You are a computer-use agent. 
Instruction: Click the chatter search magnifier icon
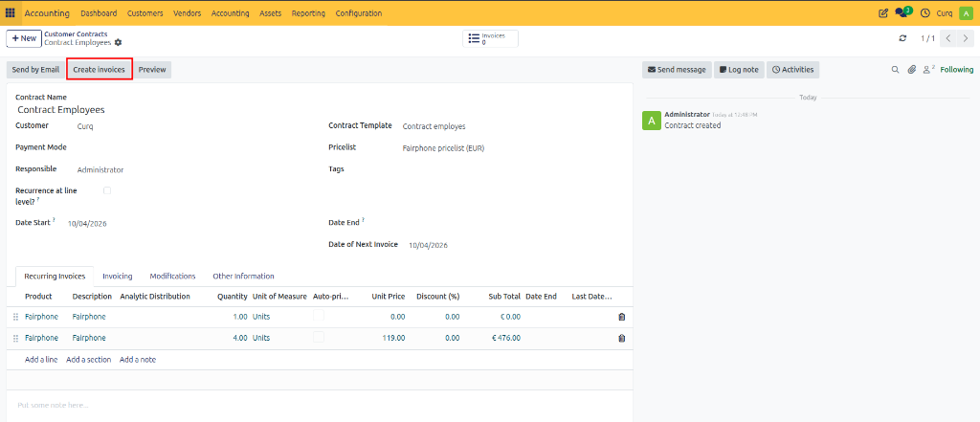(x=895, y=70)
